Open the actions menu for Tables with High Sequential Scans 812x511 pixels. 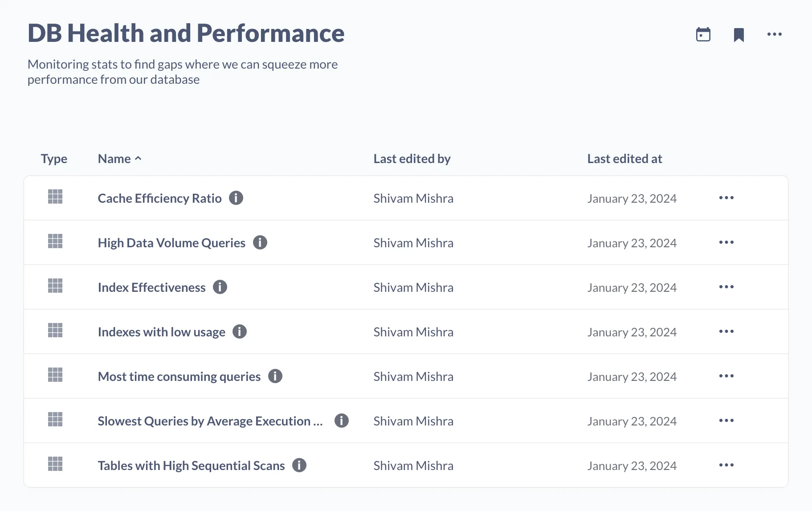[x=726, y=465]
